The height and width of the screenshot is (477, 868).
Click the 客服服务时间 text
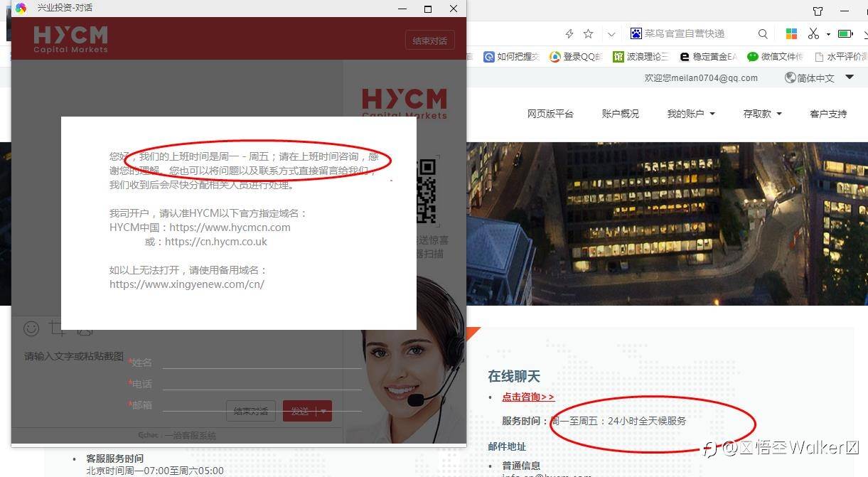tap(114, 459)
